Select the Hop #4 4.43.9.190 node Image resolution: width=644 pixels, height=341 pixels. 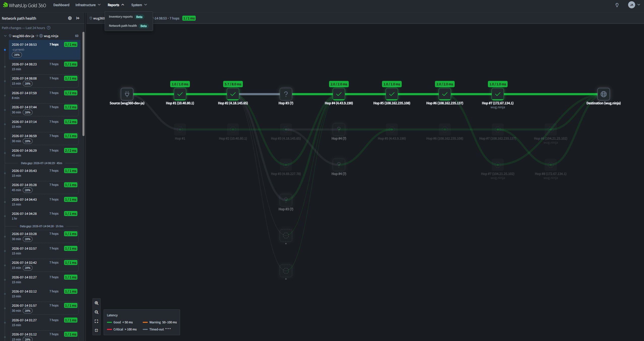click(x=339, y=94)
